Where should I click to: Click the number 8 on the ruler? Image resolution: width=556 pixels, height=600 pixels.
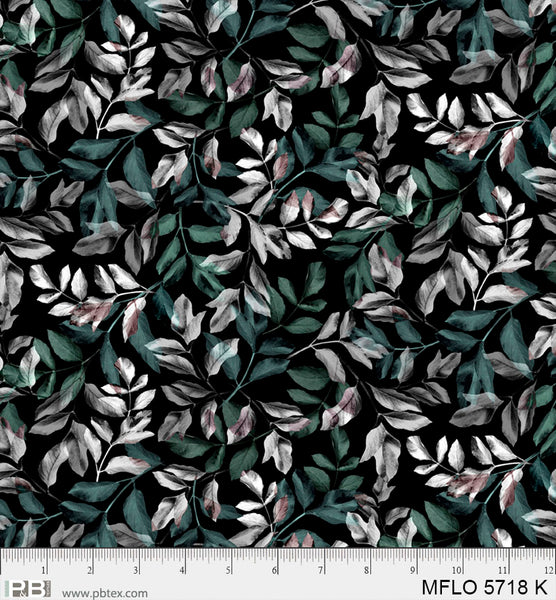click(x=367, y=571)
